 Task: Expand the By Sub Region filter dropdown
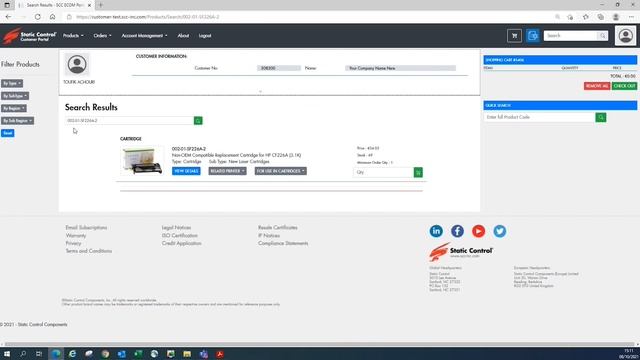(x=17, y=121)
